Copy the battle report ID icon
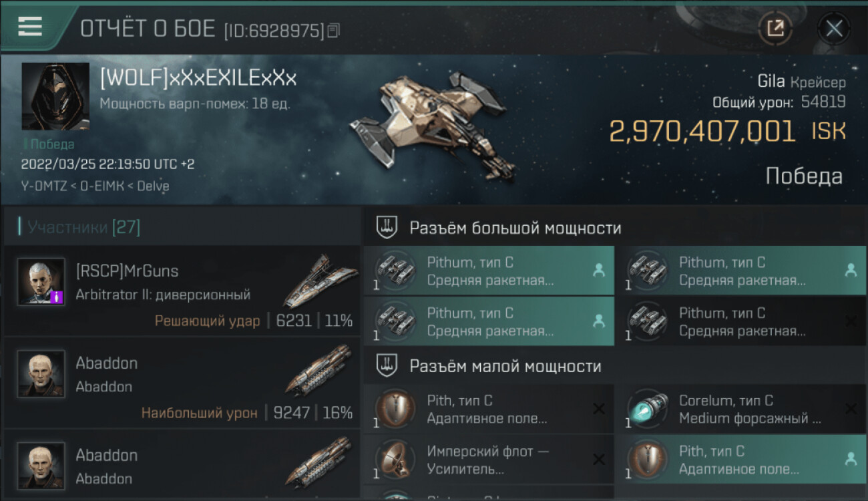868x501 pixels. (333, 30)
